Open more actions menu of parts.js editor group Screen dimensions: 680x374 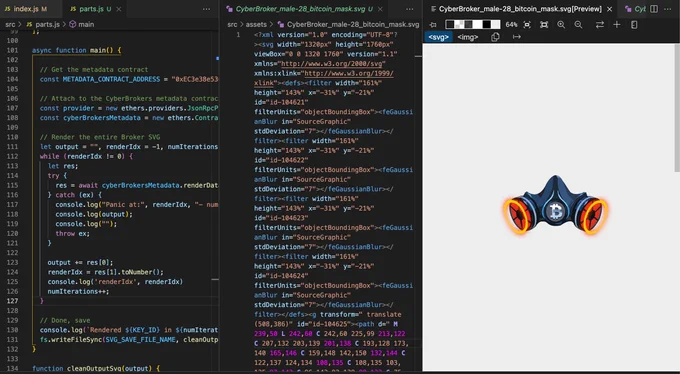[x=206, y=9]
